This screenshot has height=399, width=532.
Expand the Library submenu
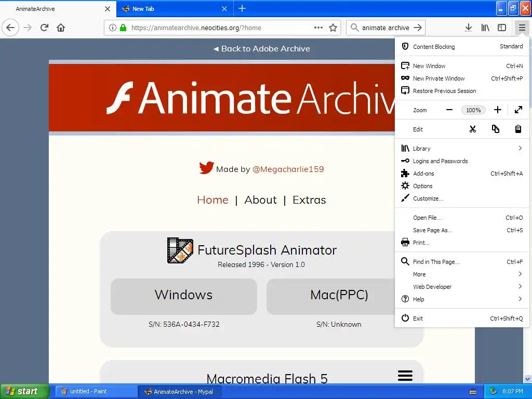click(x=462, y=148)
